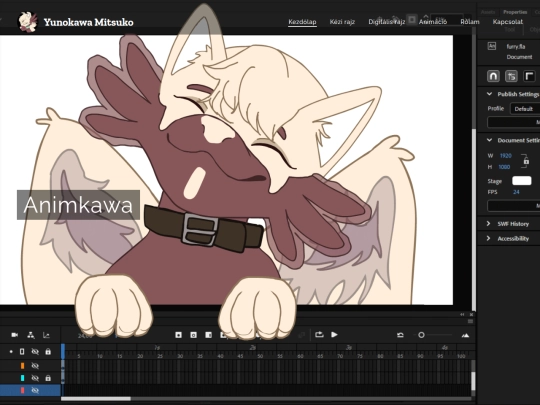Click the camera icon in the timeline

click(x=14, y=335)
